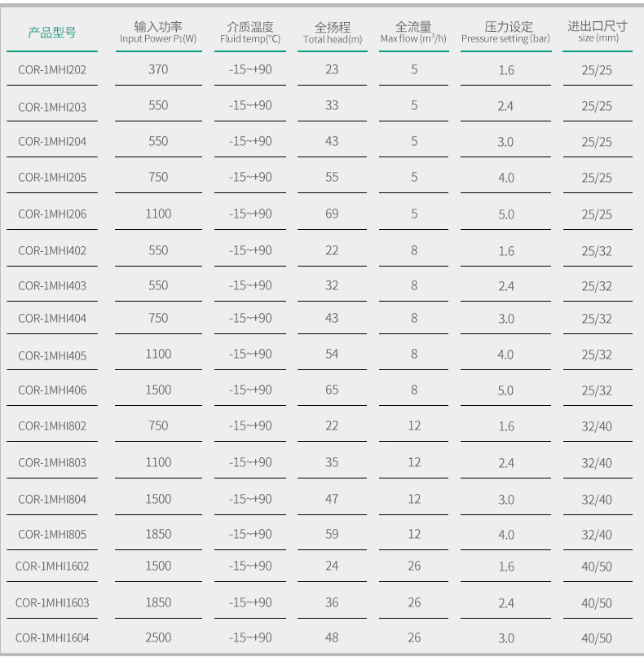Viewport: 644px width, 657px height.
Task: Click the 2500 input power value
Action: (158, 637)
